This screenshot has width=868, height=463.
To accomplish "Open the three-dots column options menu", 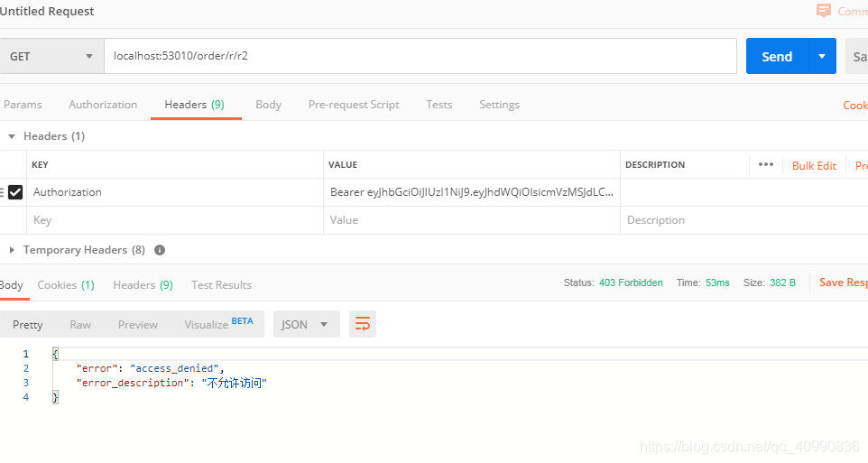I will point(766,164).
